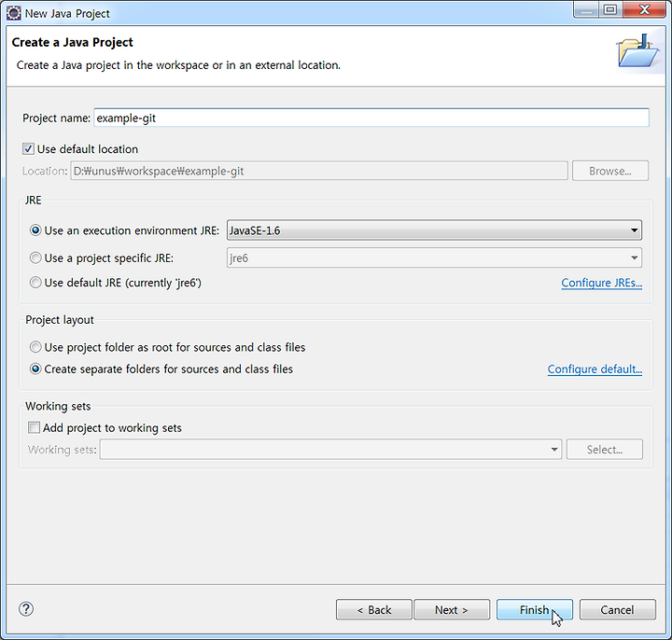672x640 pixels.
Task: Select Create separate folders for sources option
Action: click(35, 369)
